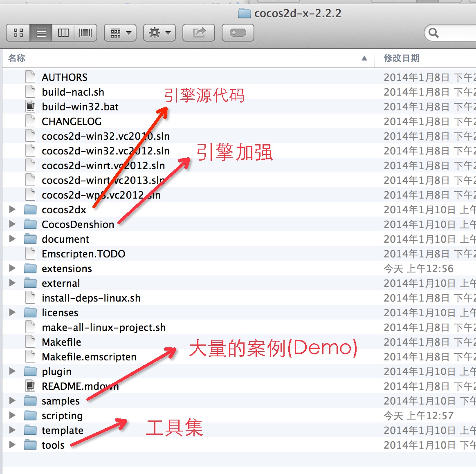Expand the cocos2dx folder
Viewport: 476px width, 474px height.
click(x=12, y=209)
